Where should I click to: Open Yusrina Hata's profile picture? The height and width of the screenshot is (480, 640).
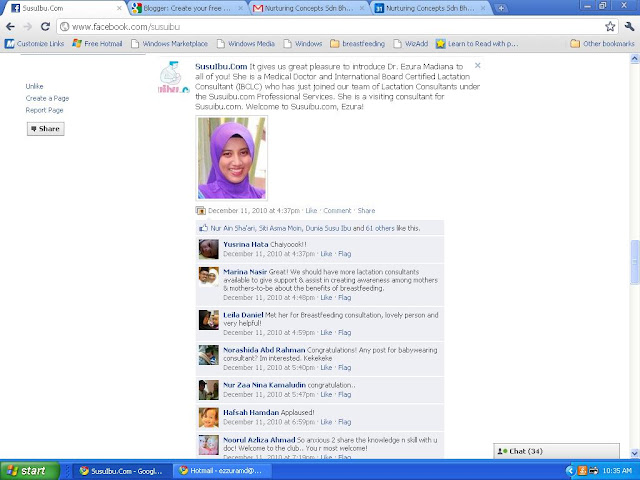pos(209,249)
